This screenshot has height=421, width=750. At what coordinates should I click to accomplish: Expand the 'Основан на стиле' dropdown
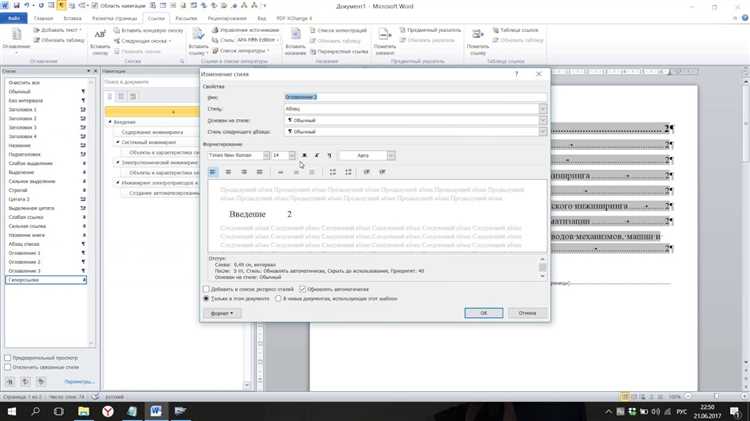[543, 120]
